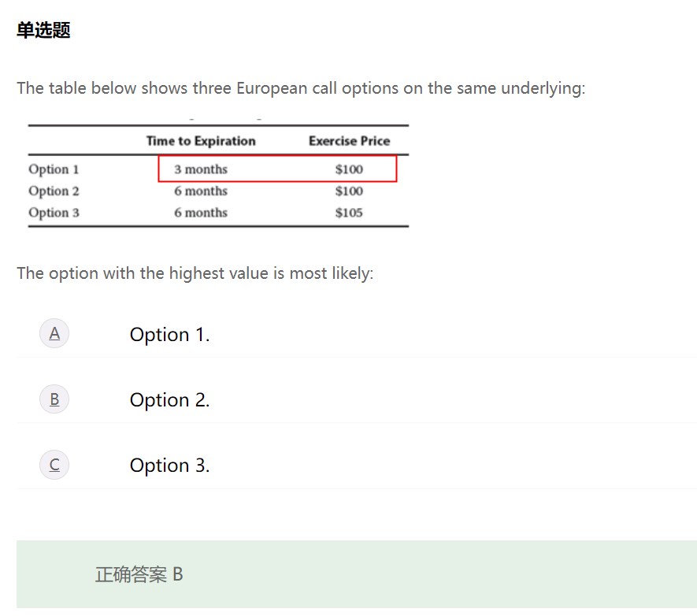This screenshot has height=616, width=697.
Task: Click the "3 months" table cell
Action: coord(201,169)
